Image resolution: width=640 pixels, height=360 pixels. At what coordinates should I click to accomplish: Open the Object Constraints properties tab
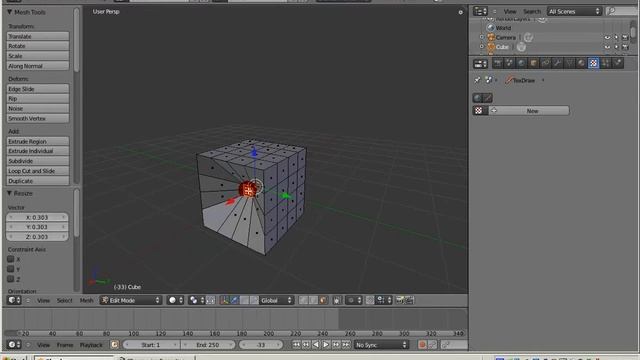545,63
